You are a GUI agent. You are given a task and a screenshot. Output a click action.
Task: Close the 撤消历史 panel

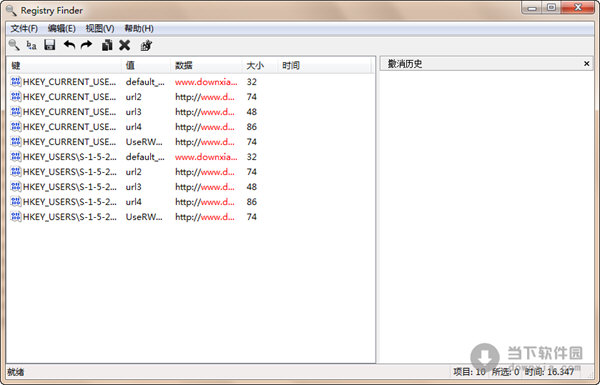pos(587,64)
